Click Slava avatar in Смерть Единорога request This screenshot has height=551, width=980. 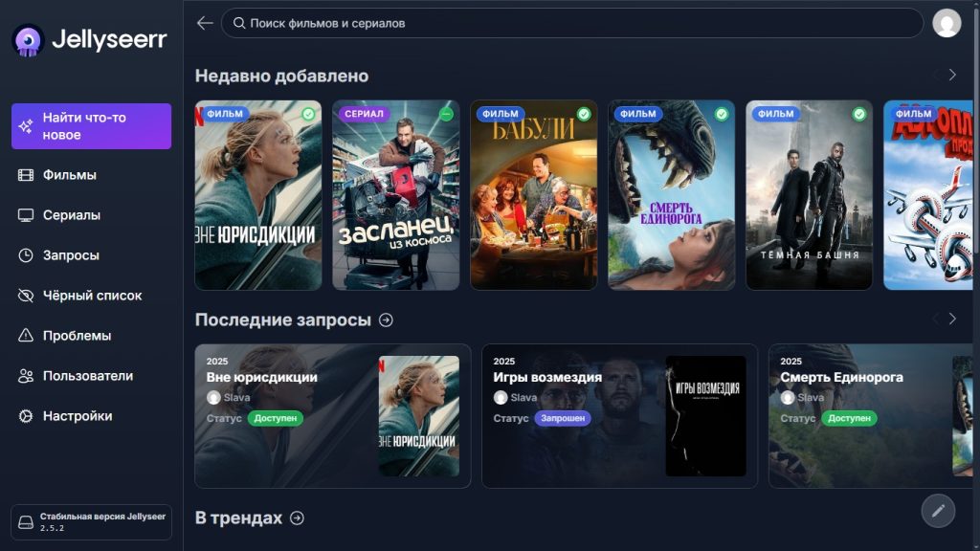[x=787, y=397]
